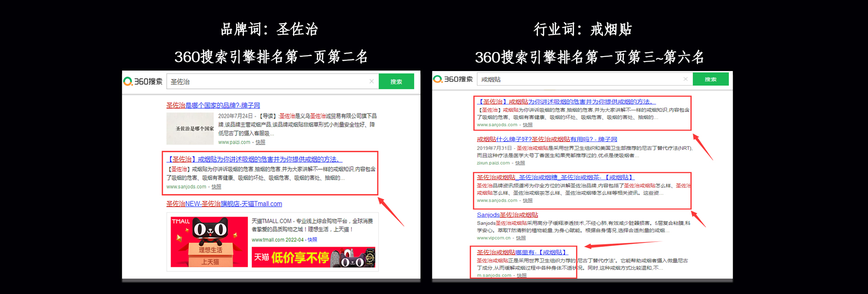Open 快照 next to m.sanjods.com

click(x=522, y=275)
